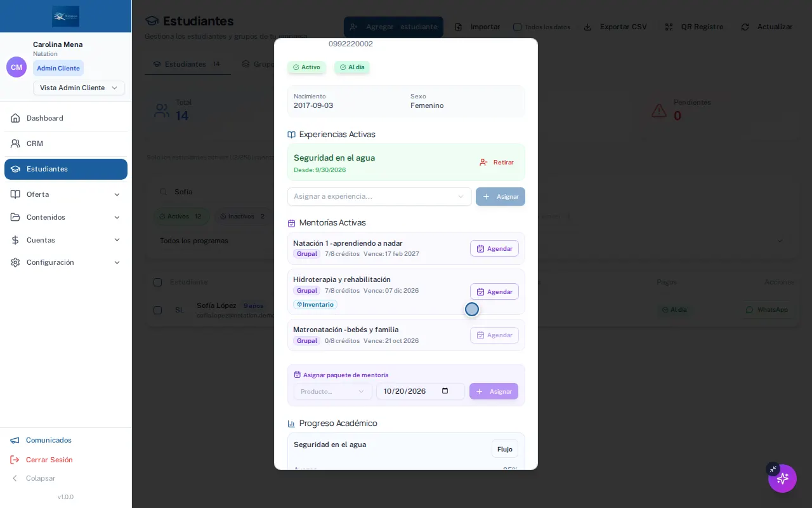Open the Producto dropdown in mentoría package
Screen dimensions: 812x508
333,391
